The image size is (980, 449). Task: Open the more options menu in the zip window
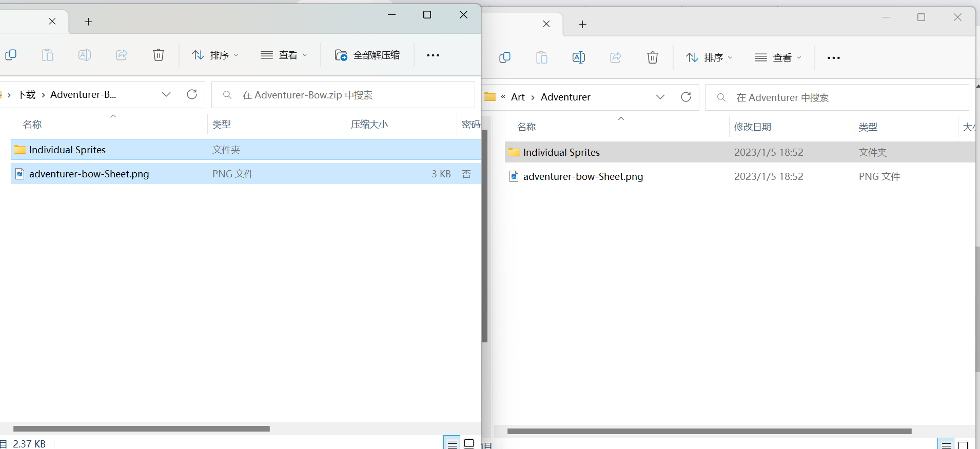(x=433, y=55)
